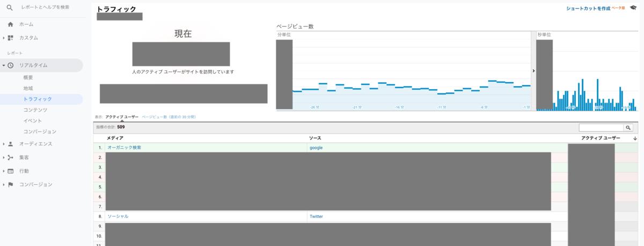Click the graduation cap education icon
Viewport: 644px width, 246px height.
[633, 8]
